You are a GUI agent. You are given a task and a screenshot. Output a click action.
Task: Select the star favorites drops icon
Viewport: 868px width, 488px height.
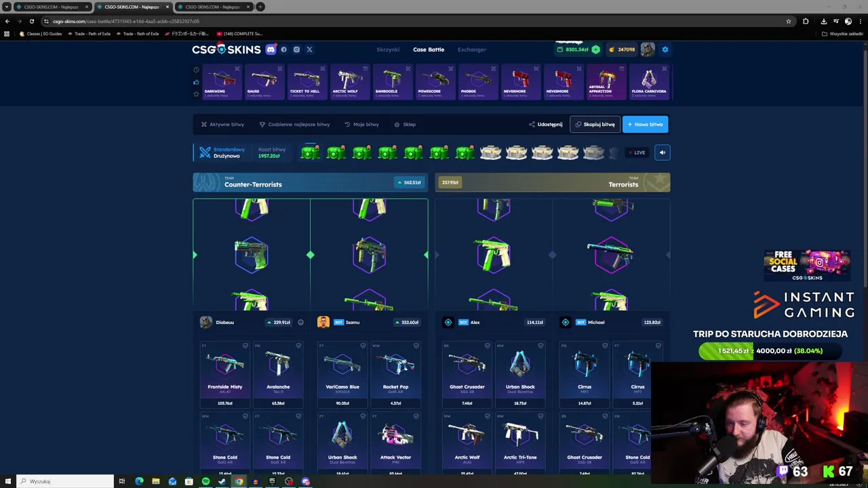tap(196, 94)
